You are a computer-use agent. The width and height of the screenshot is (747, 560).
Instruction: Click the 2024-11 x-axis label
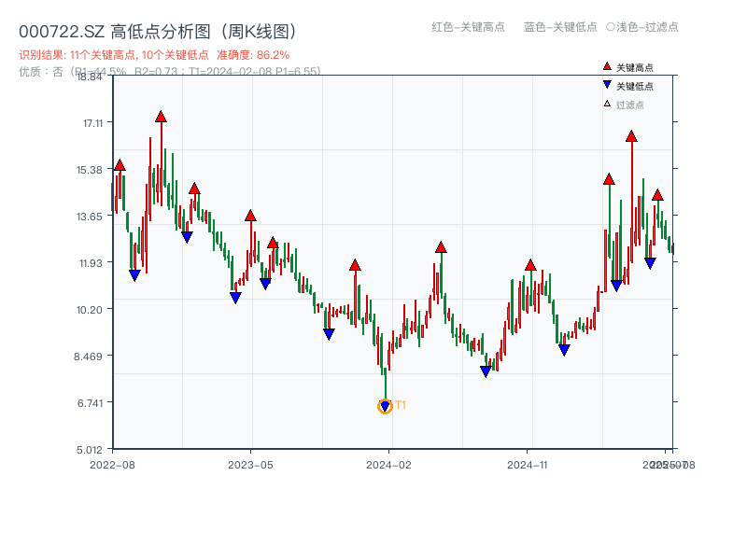pos(527,465)
